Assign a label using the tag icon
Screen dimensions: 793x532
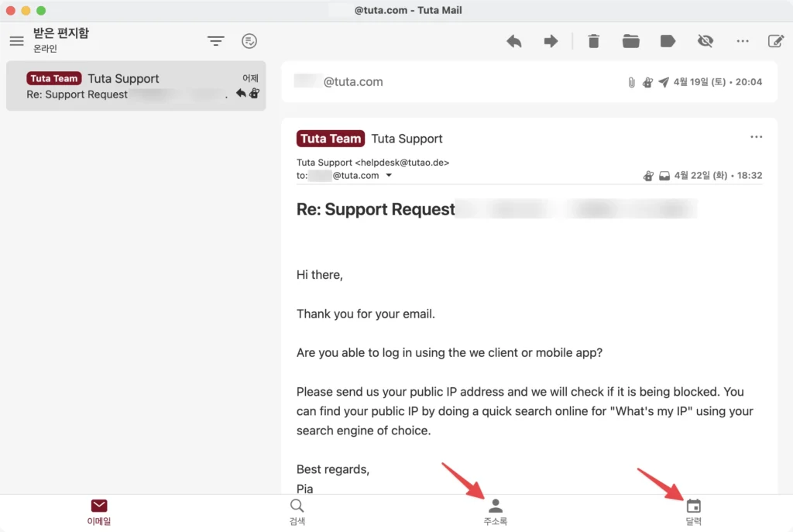pyautogui.click(x=668, y=41)
